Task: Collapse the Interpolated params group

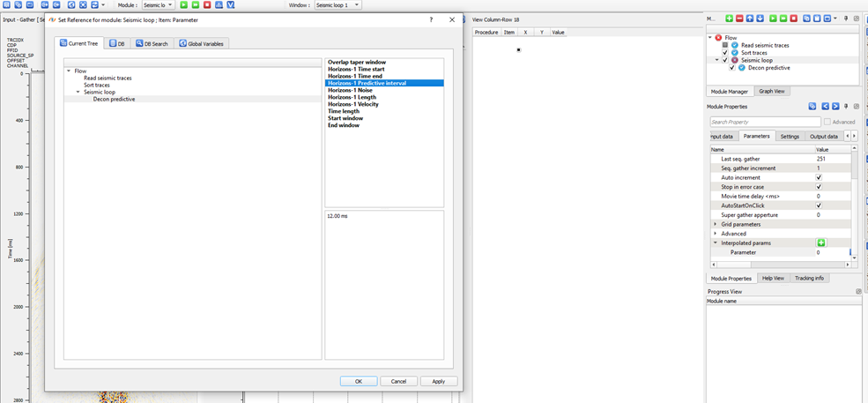Action: point(716,243)
